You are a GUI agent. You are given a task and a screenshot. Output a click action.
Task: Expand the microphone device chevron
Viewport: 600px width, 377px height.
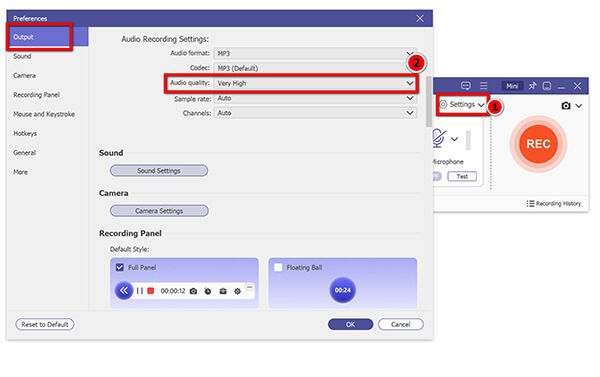[454, 139]
